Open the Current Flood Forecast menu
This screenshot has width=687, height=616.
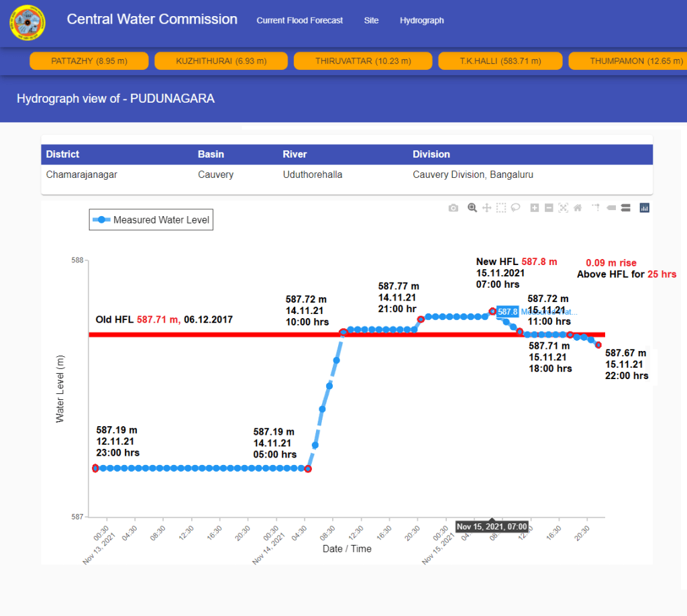point(299,21)
